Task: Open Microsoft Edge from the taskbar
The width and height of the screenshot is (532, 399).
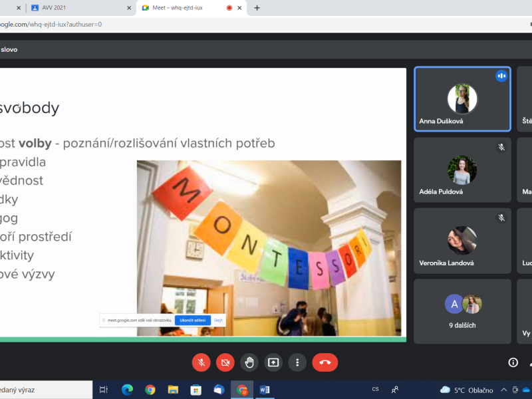Action: [127, 390]
